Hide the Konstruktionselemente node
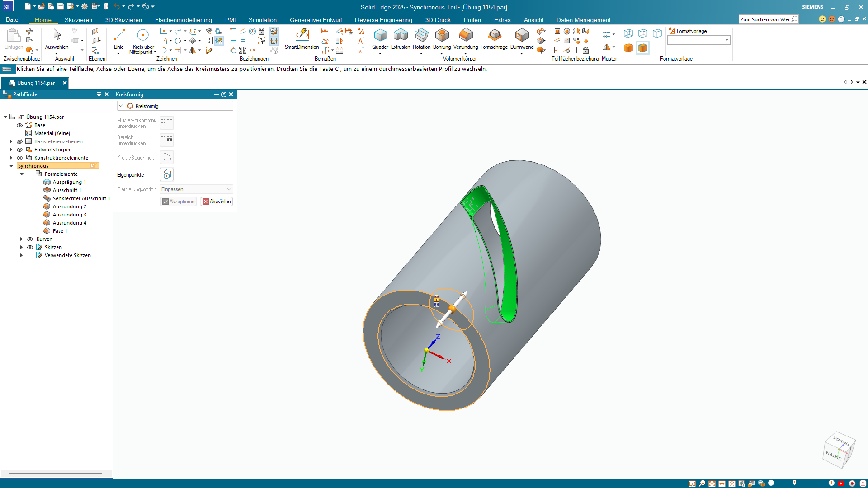 pos(20,158)
